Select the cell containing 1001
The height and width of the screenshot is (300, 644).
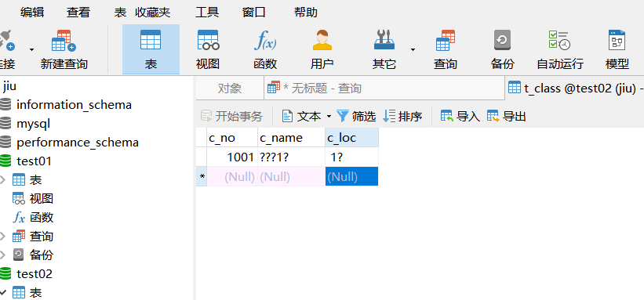pos(232,157)
